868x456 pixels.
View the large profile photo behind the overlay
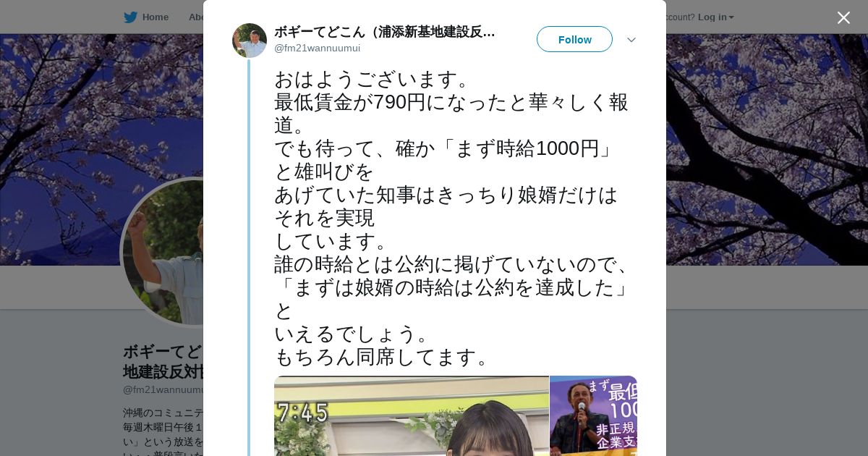coord(163,253)
